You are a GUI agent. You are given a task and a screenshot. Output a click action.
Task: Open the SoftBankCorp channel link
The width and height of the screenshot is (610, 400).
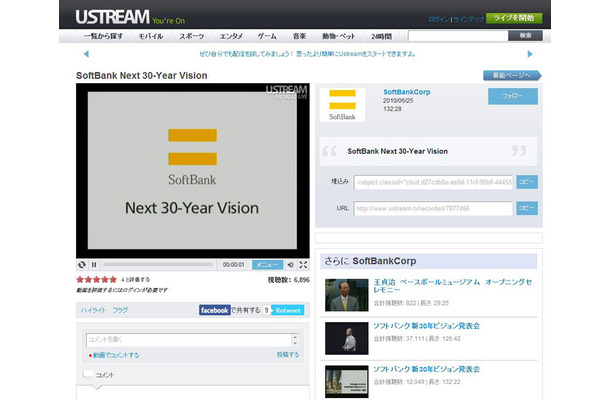pos(407,92)
